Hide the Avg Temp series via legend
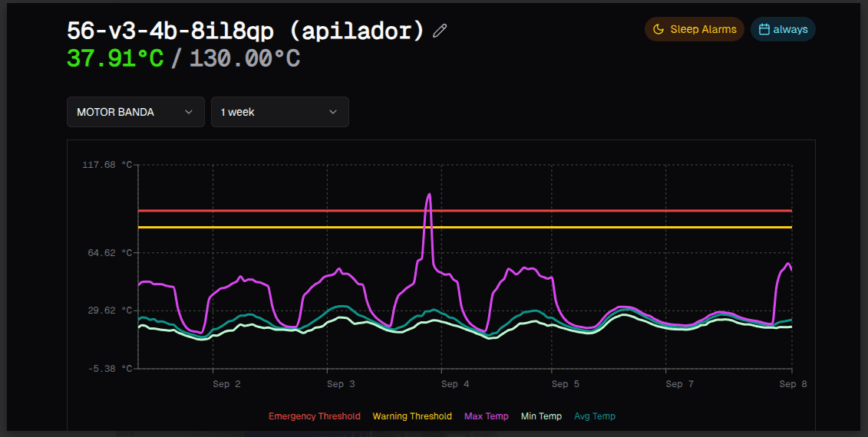 [x=595, y=416]
